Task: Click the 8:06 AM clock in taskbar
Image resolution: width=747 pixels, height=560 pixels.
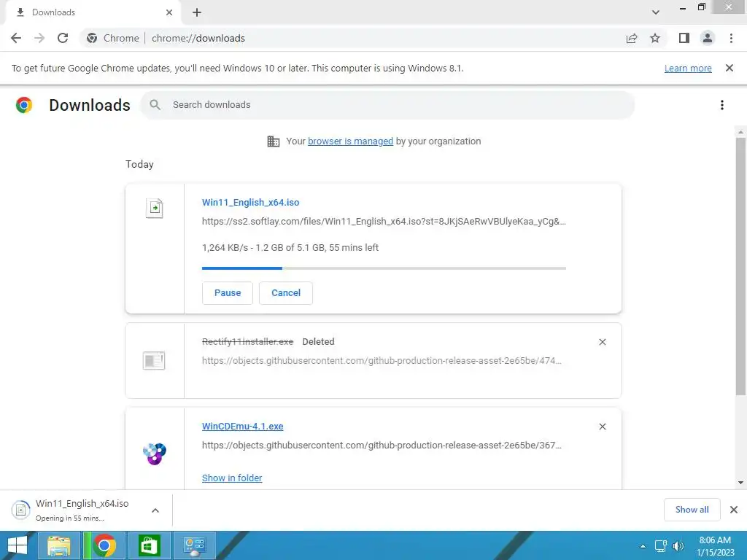Action: click(x=715, y=540)
